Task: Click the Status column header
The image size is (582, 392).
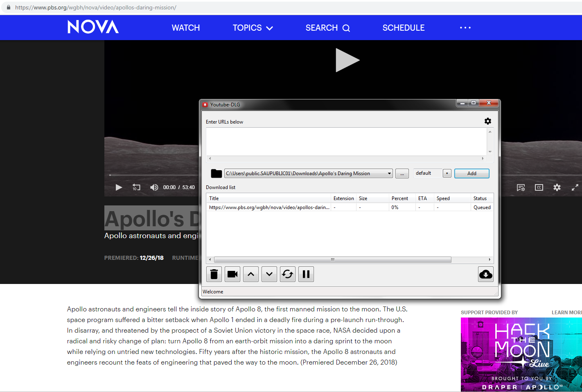Action: point(482,198)
